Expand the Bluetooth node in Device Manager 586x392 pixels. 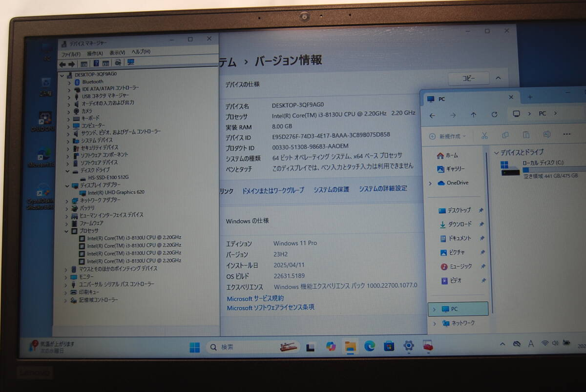(x=69, y=83)
